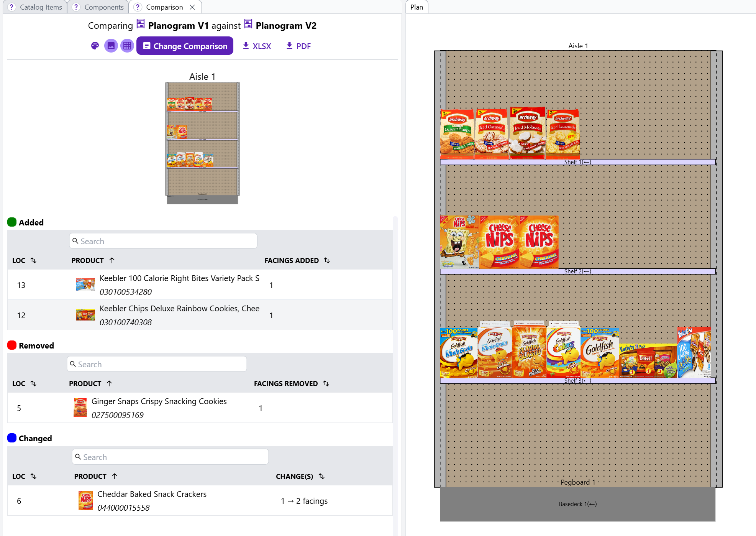
Task: Close the Comparison tab
Action: pyautogui.click(x=192, y=7)
